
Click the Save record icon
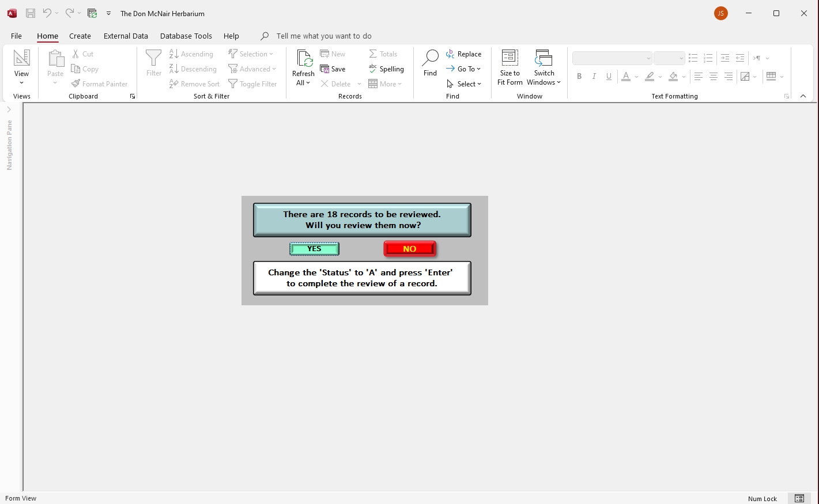coord(325,69)
